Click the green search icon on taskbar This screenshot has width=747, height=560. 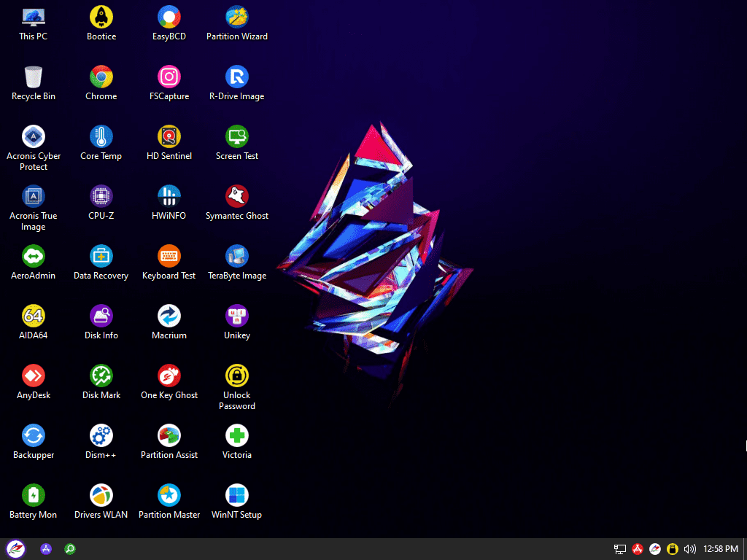[x=70, y=549]
